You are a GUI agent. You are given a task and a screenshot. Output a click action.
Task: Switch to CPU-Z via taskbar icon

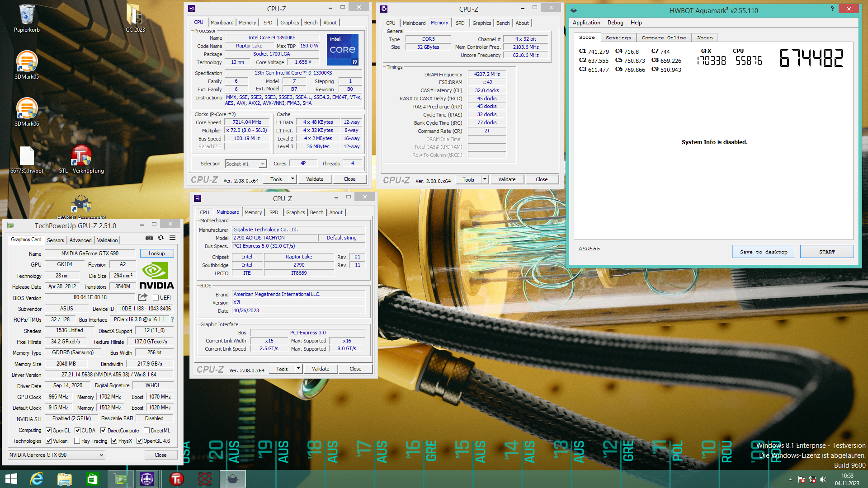[x=147, y=479]
